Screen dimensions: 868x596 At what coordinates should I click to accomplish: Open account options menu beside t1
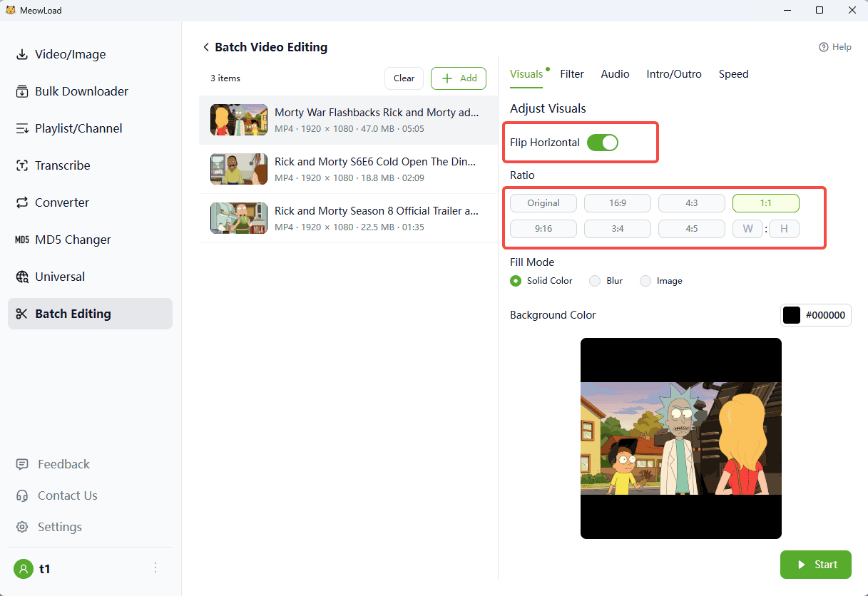point(155,568)
